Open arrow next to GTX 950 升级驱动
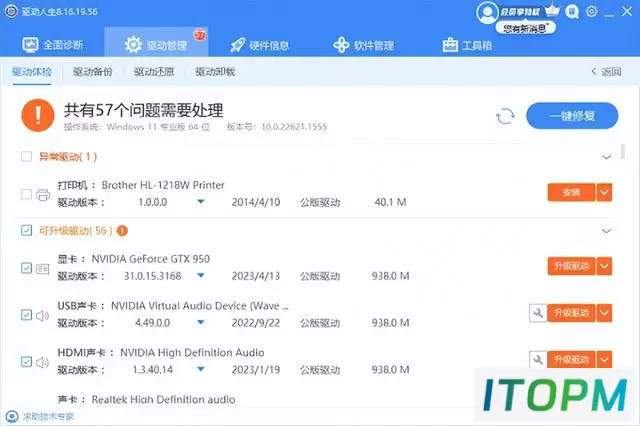The height and width of the screenshot is (426, 640). (604, 266)
